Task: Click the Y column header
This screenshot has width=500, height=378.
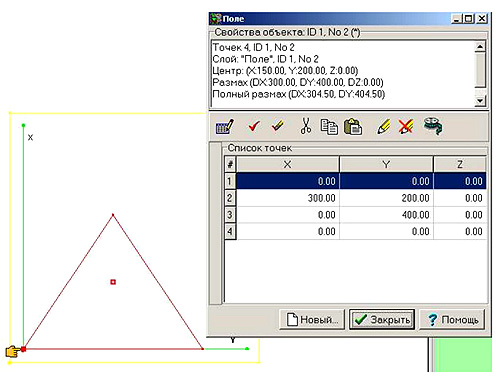Action: click(386, 164)
